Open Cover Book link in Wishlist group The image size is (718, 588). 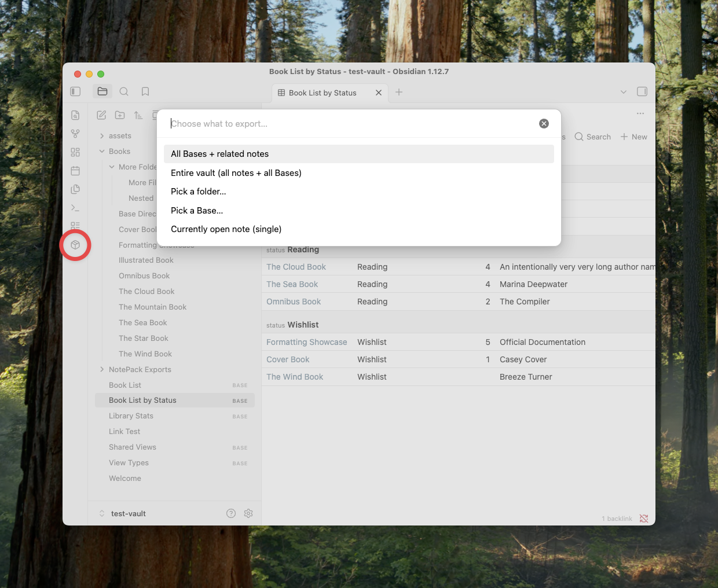click(x=288, y=359)
